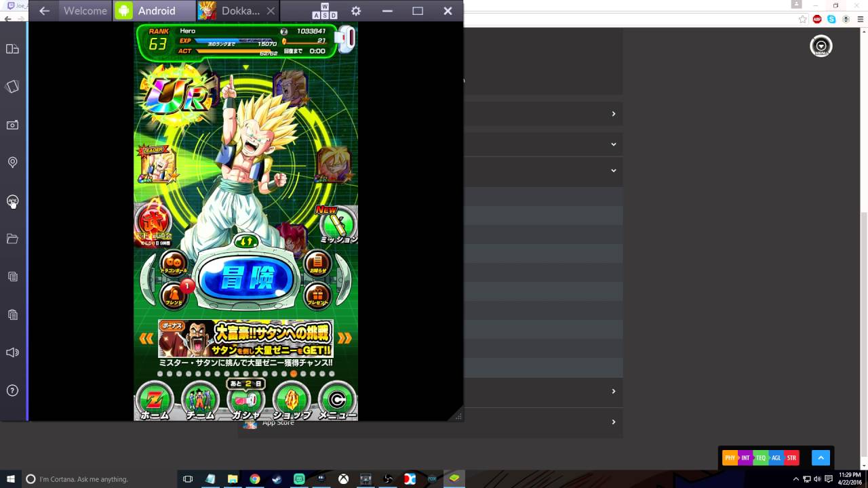Click the Adblock extension icon in the browser
Viewport: 868px width, 488px height.
point(817,20)
